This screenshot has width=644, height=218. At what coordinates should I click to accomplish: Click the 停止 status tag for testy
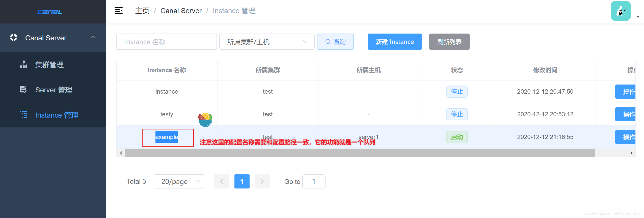pos(457,114)
